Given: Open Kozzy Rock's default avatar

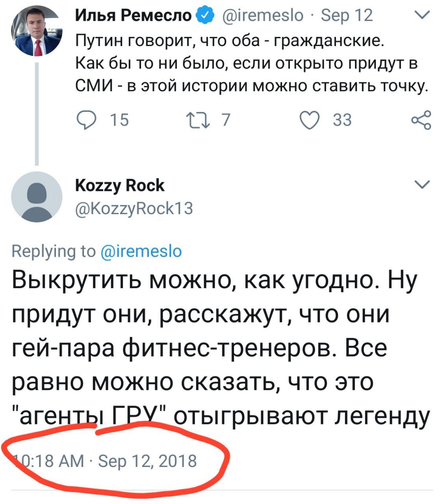Looking at the screenshot, I should [36, 196].
